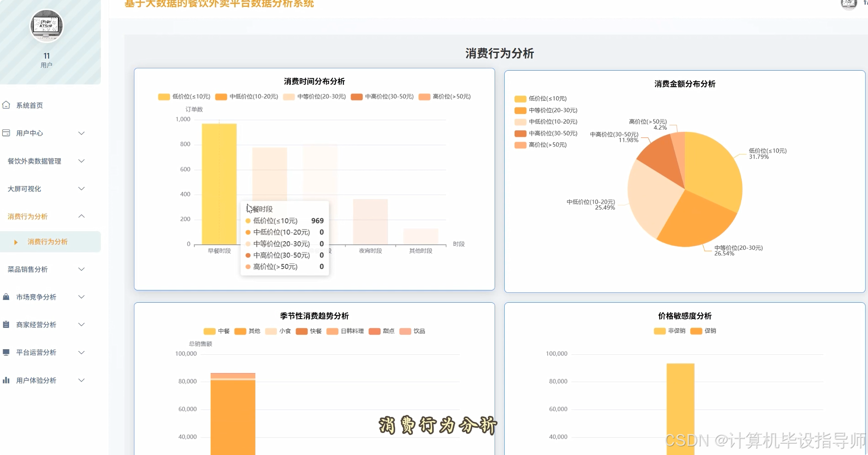This screenshot has height=455, width=868.
Task: Click the user avatar in the sidebar
Action: pos(46,26)
